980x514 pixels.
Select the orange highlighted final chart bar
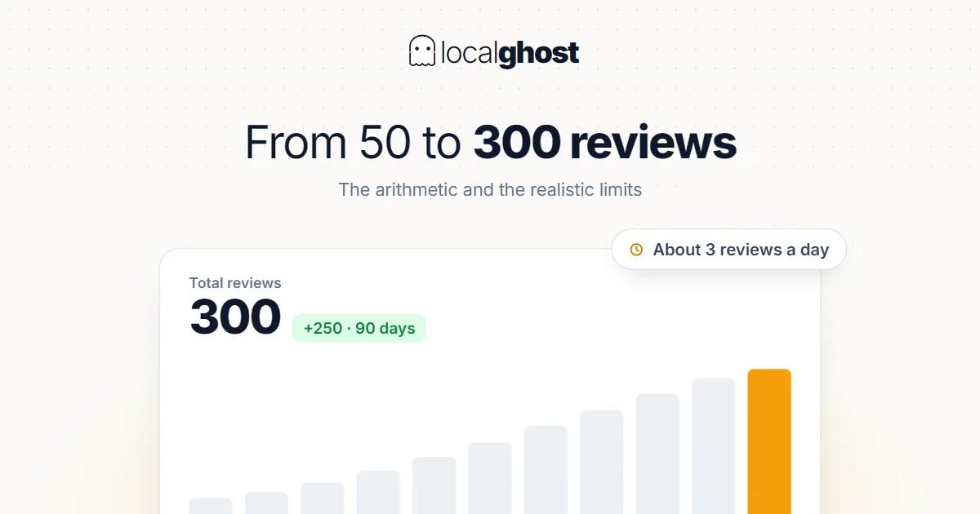coord(769,441)
